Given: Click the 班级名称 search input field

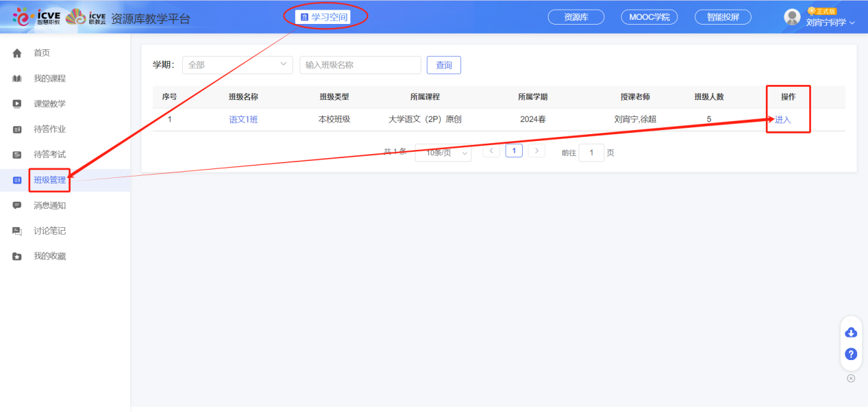Looking at the screenshot, I should [x=360, y=64].
